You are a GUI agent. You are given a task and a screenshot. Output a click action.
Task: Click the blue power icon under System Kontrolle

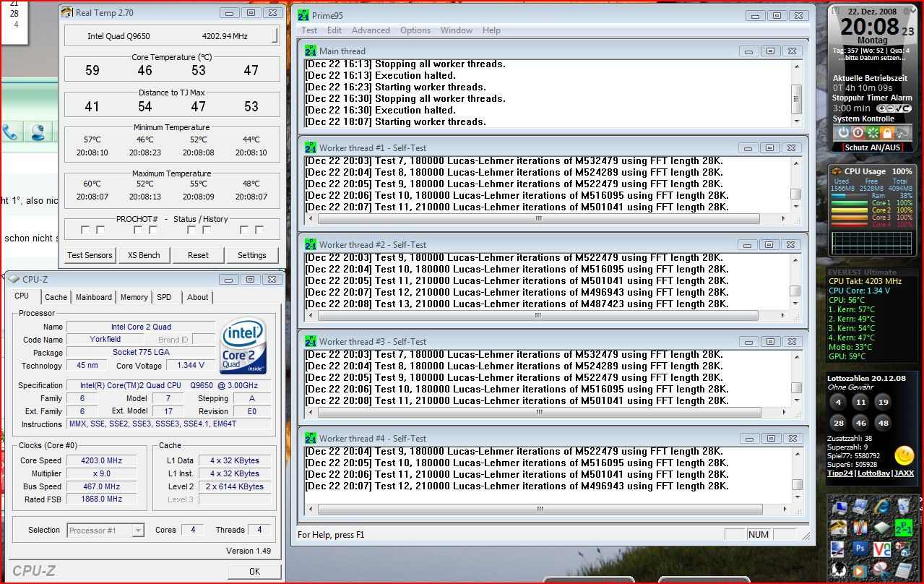pos(844,133)
